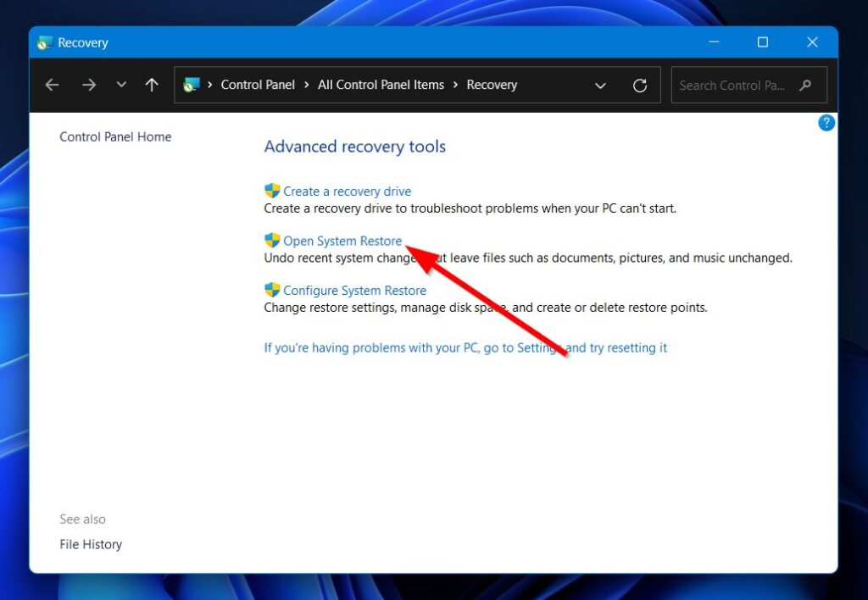Refresh the Recovery page
Viewport: 868px width, 600px height.
tap(640, 86)
